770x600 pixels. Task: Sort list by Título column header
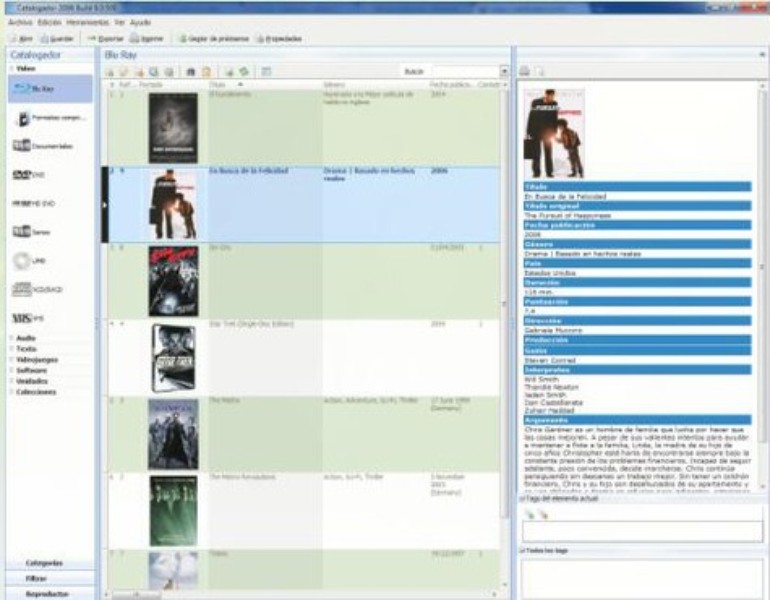220,85
